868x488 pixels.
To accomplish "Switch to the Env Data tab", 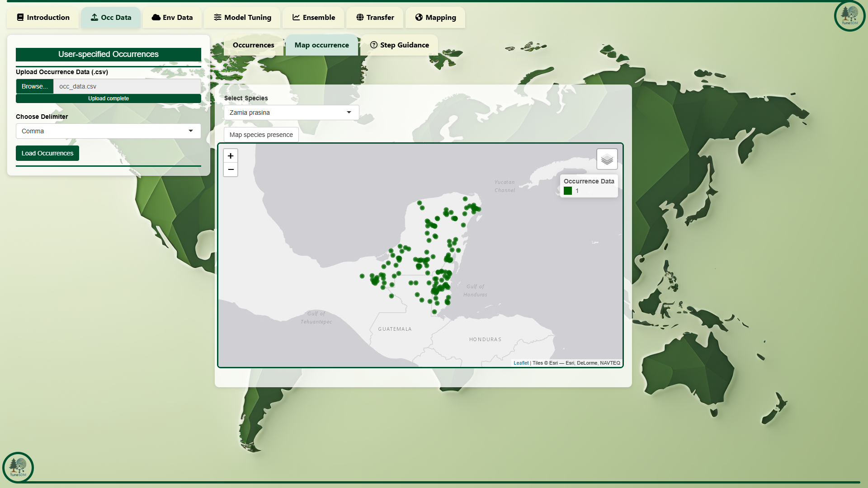I will [172, 18].
